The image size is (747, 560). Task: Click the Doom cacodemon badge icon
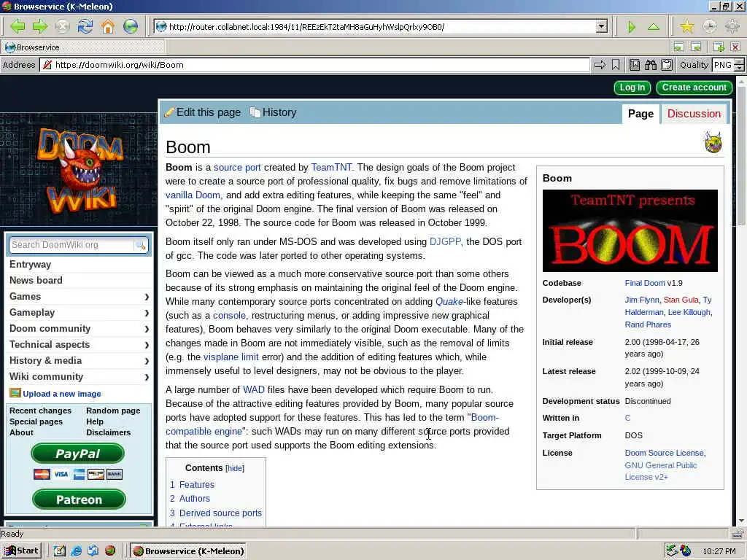pyautogui.click(x=713, y=142)
